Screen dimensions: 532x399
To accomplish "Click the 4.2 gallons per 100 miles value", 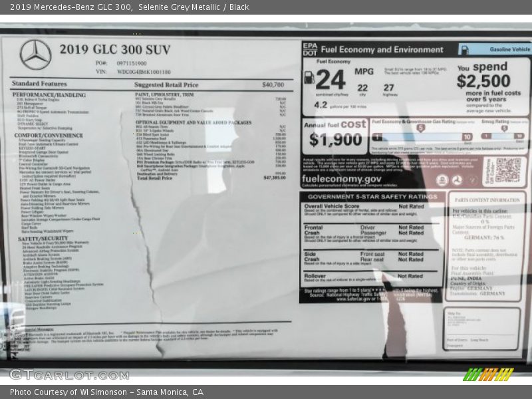I will 321,105.
